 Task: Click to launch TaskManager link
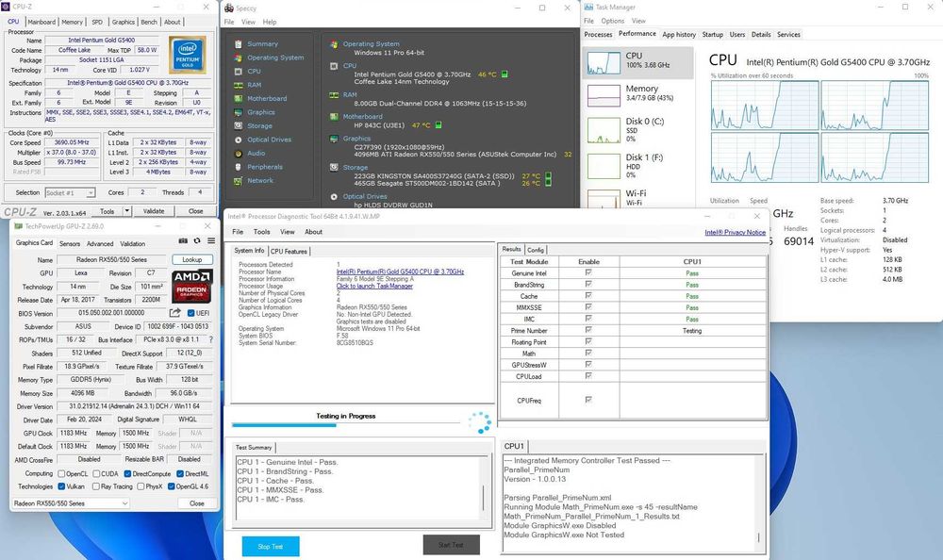tap(374, 287)
